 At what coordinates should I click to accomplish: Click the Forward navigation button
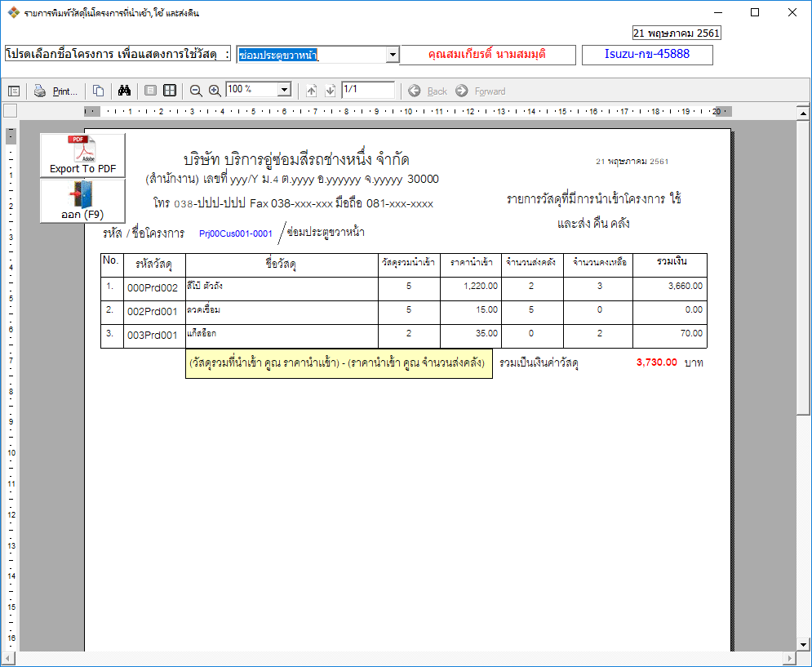(481, 91)
